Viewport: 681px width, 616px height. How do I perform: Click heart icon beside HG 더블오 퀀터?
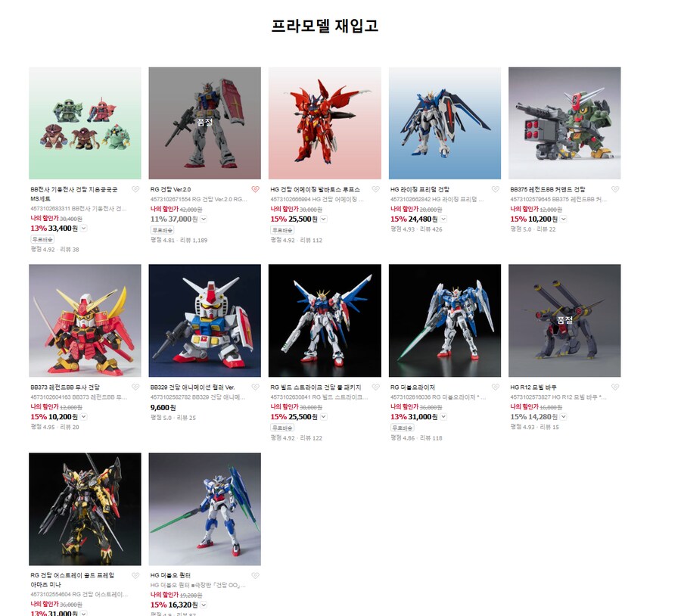[256, 576]
